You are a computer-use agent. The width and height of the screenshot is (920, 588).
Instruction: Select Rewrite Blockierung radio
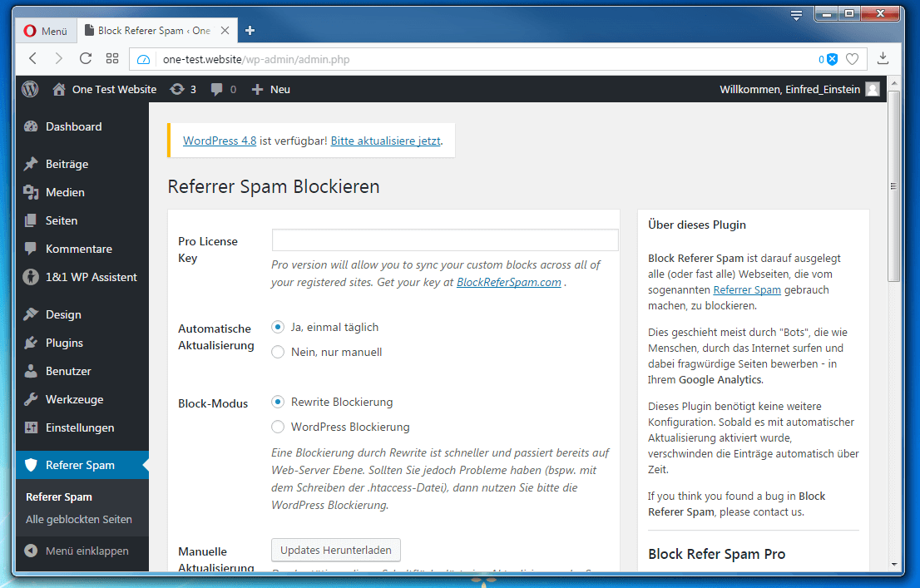pos(278,402)
